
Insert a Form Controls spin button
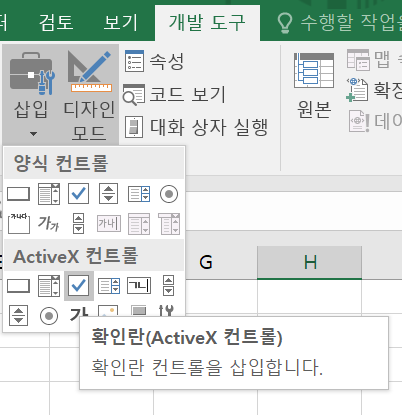pyautogui.click(x=108, y=193)
